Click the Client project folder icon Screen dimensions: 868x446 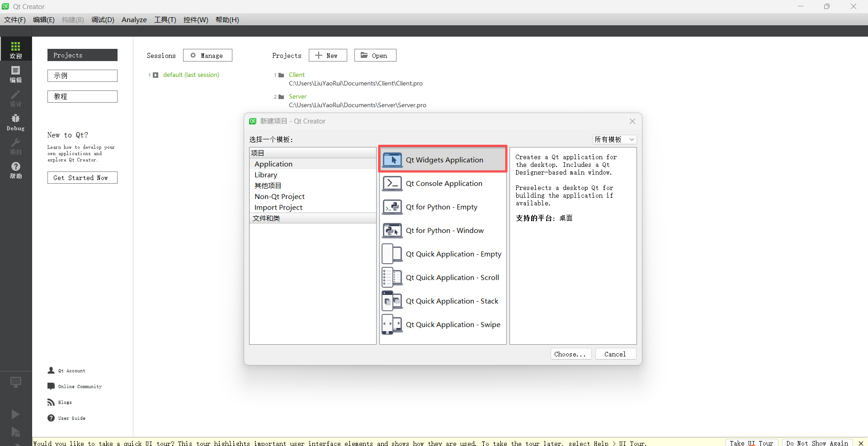pos(281,75)
